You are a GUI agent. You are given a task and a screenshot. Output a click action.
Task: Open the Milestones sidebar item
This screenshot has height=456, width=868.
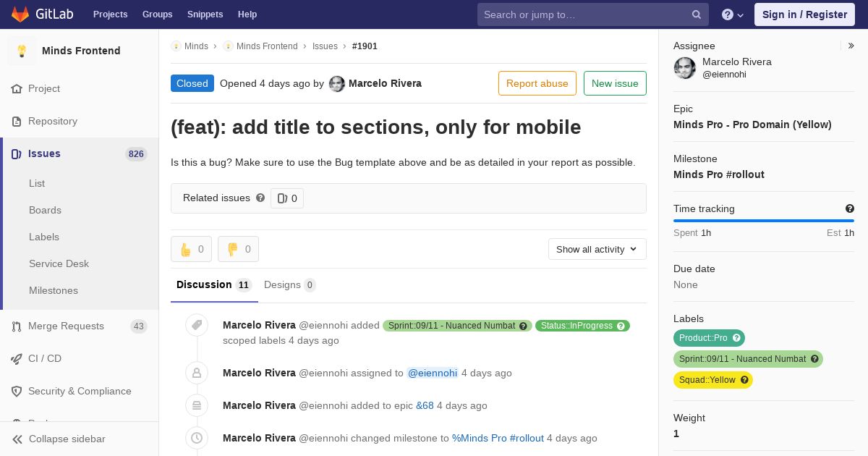tap(54, 290)
